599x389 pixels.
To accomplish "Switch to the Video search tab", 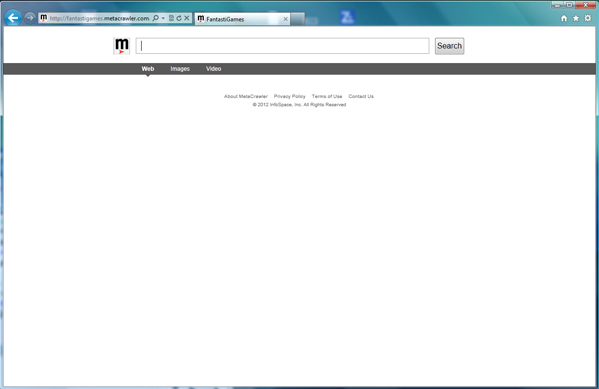I will [x=214, y=69].
